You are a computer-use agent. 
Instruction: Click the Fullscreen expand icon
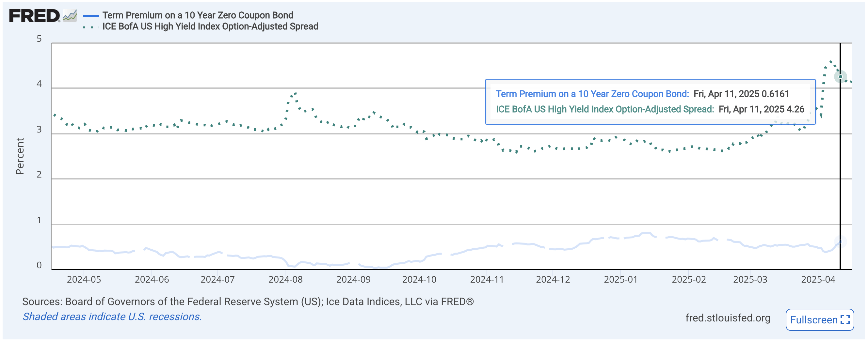tap(846, 320)
